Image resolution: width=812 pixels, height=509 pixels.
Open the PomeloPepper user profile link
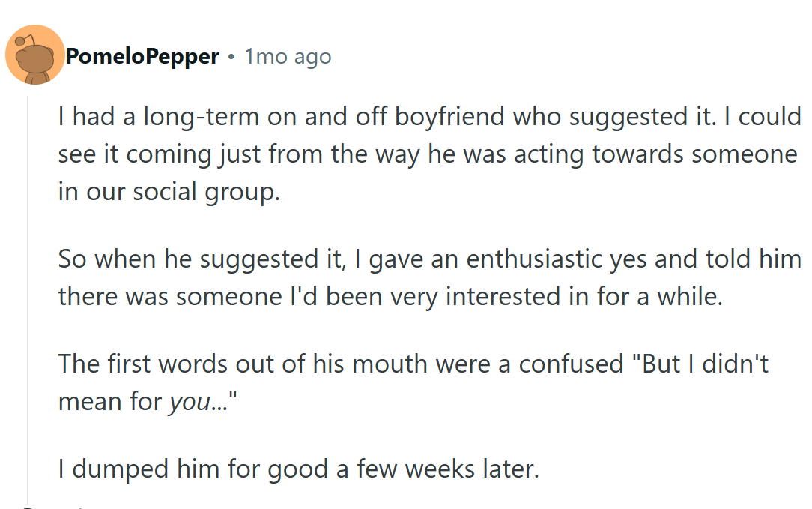point(142,56)
